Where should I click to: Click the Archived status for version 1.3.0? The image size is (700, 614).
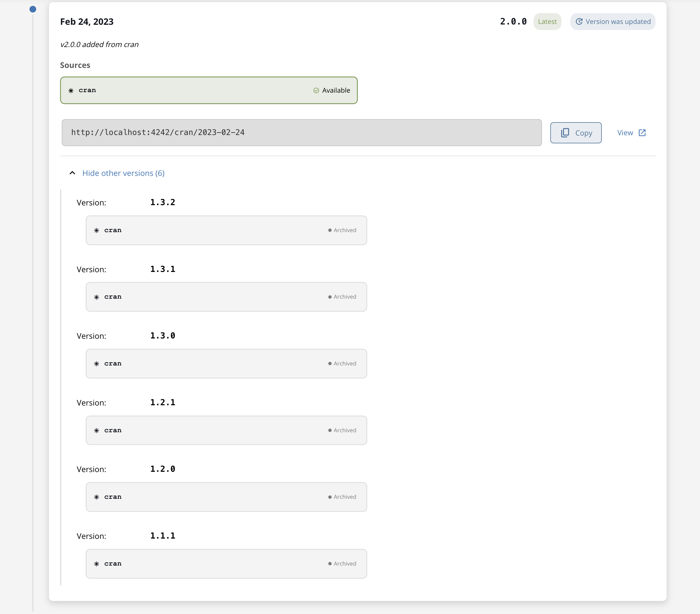pos(342,364)
